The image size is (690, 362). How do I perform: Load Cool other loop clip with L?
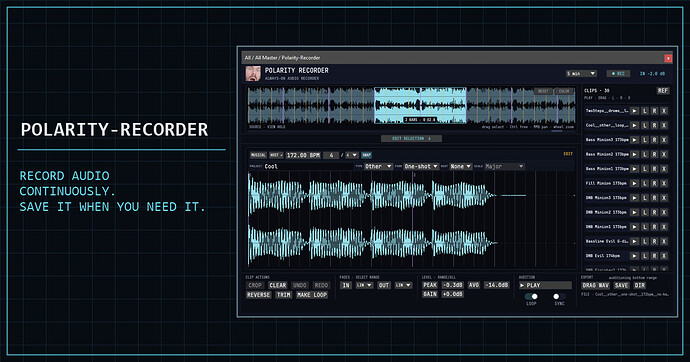[x=645, y=126]
